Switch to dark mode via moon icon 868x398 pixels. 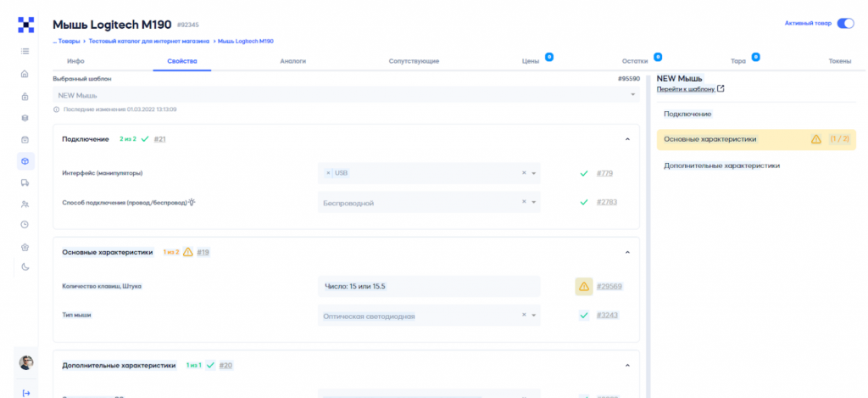coord(25,267)
